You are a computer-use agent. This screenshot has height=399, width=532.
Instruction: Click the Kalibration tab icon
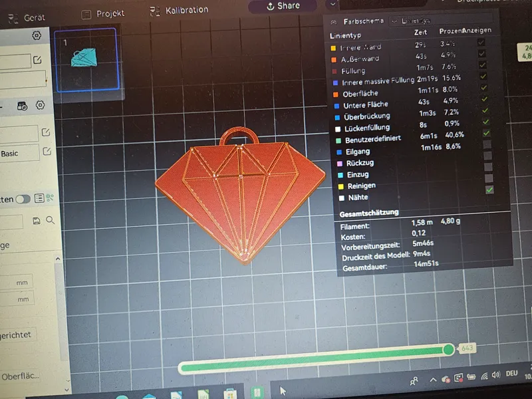click(155, 11)
